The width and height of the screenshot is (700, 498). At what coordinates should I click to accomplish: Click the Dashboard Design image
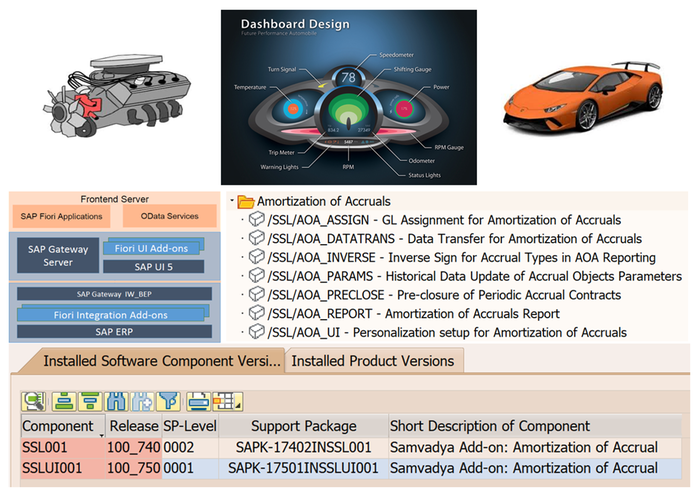point(349,97)
